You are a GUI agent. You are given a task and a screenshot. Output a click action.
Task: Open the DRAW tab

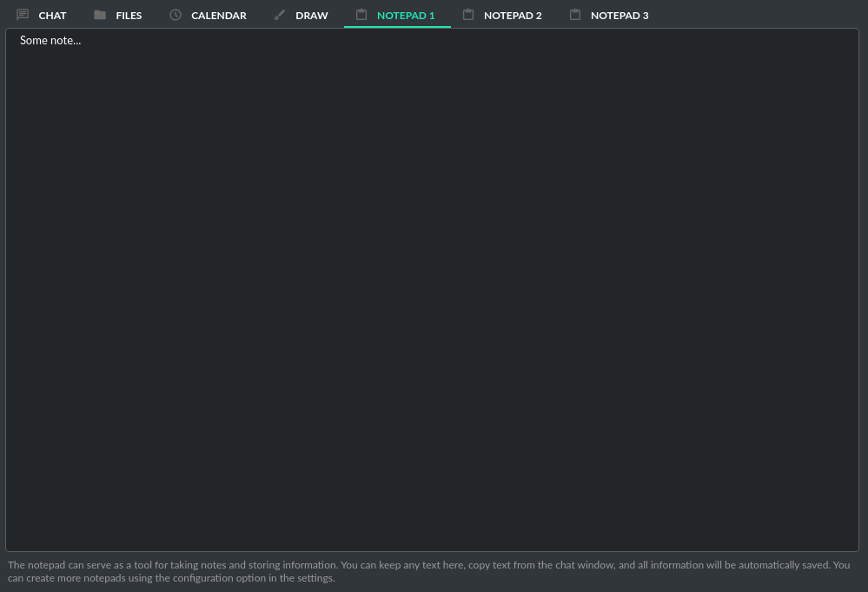click(311, 15)
